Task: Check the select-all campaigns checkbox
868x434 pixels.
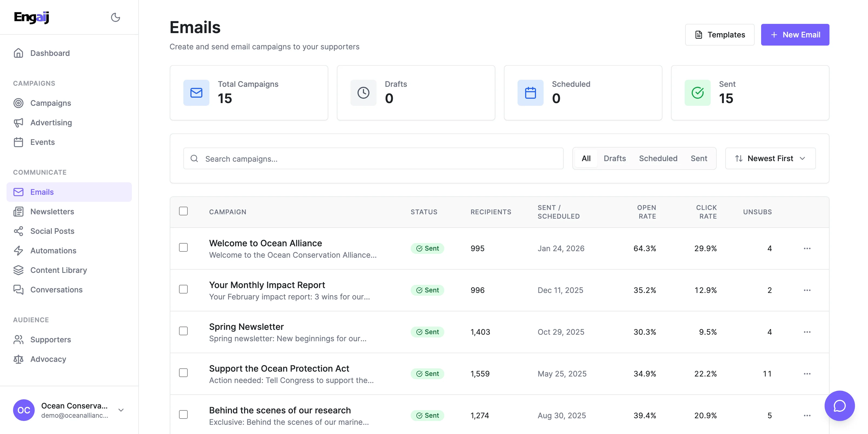Action: pyautogui.click(x=183, y=211)
